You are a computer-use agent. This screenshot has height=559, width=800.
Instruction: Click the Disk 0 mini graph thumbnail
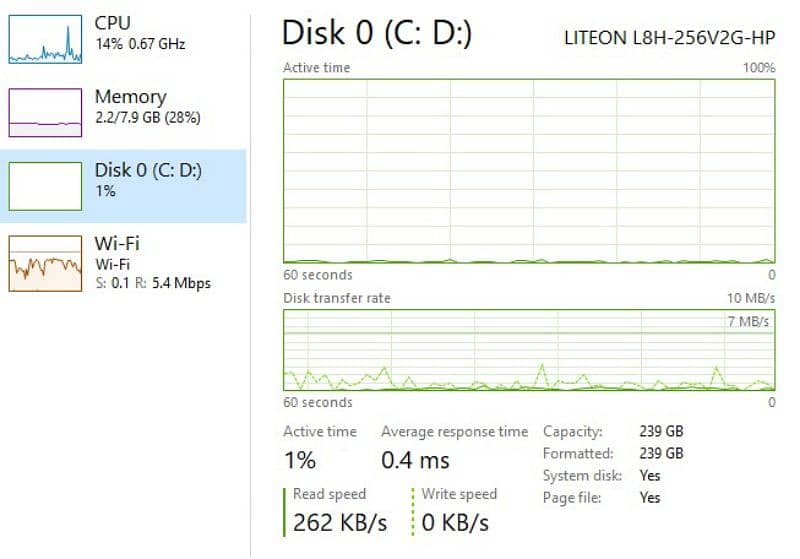click(45, 186)
